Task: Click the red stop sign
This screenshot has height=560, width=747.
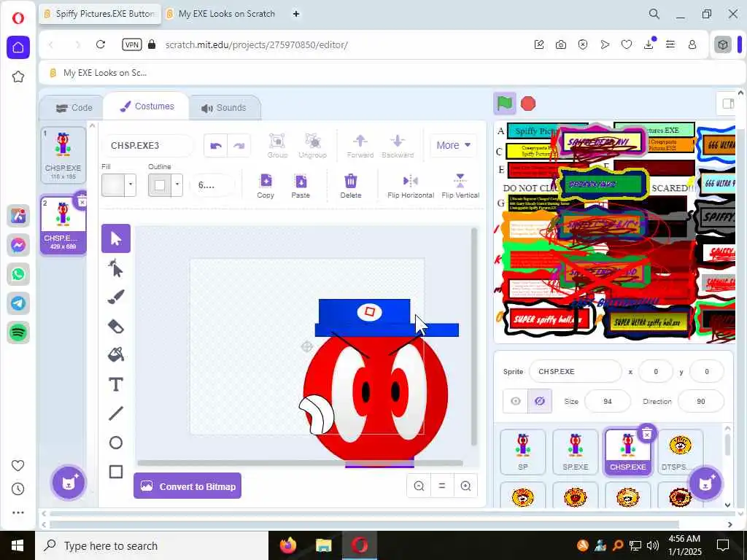Action: tap(528, 104)
